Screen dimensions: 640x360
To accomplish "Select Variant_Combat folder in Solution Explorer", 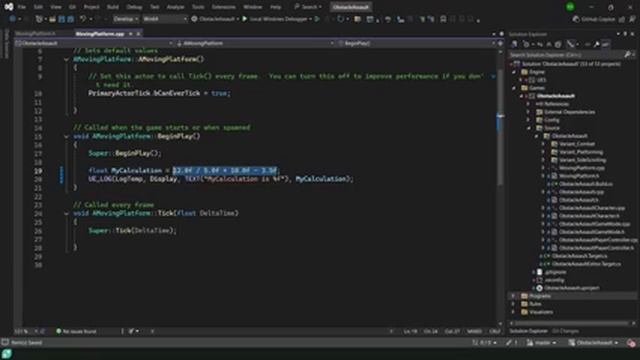I will click(x=577, y=144).
